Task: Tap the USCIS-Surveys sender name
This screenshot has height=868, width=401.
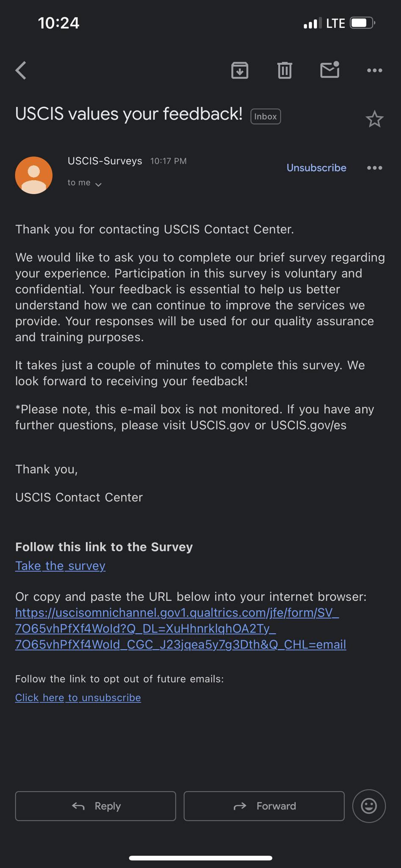Action: tap(105, 161)
